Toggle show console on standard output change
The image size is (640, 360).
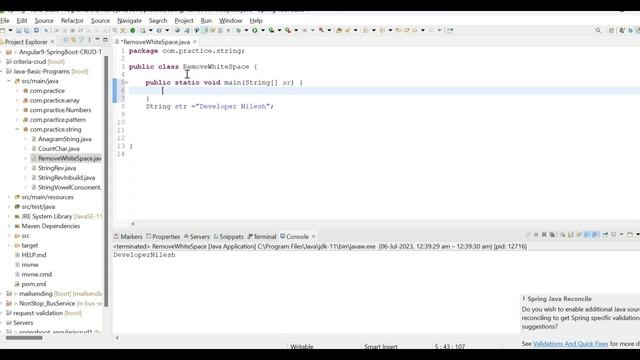coord(587,235)
